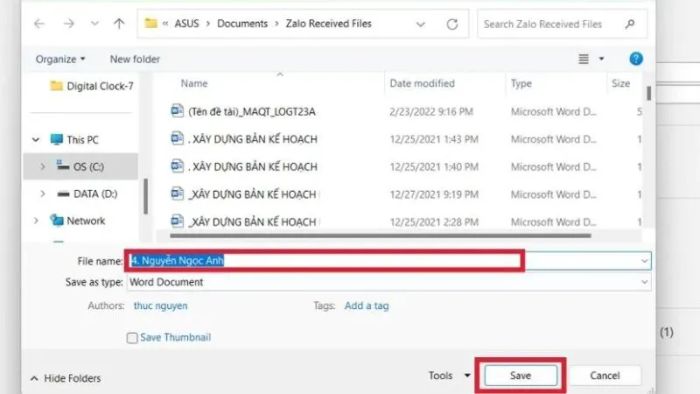Open the blue Help icon
Screen dimensions: 700x394
tap(636, 58)
